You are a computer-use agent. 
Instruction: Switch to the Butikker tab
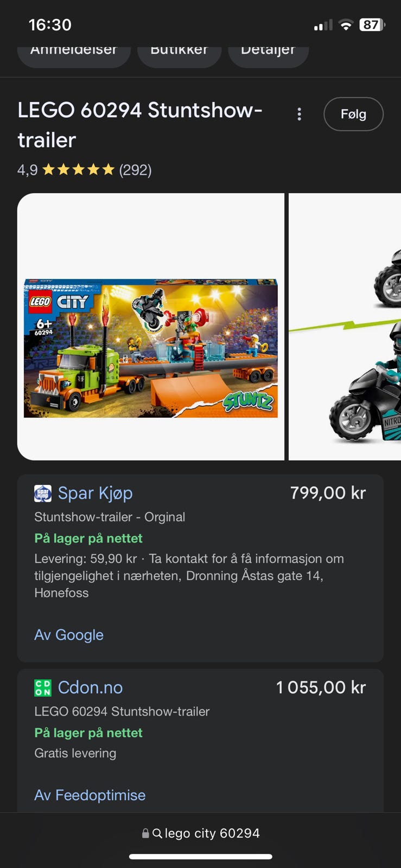(x=179, y=53)
